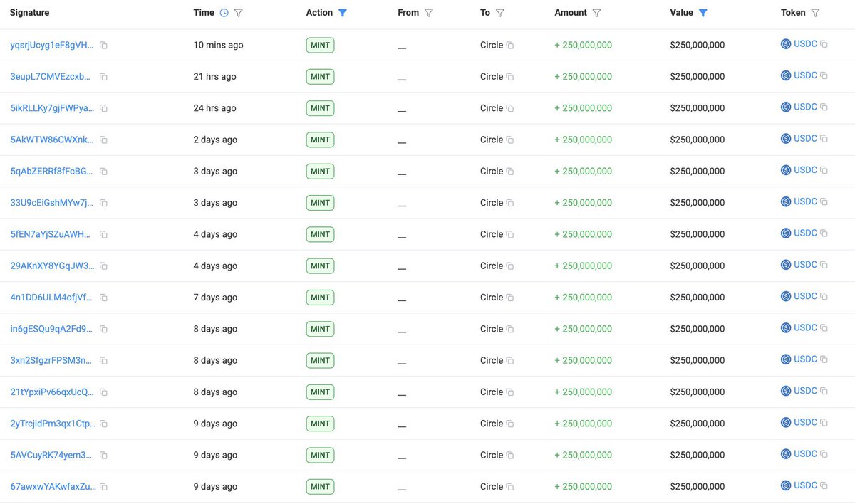Image resolution: width=855 pixels, height=504 pixels.
Task: Click the Signature column header
Action: 29,13
